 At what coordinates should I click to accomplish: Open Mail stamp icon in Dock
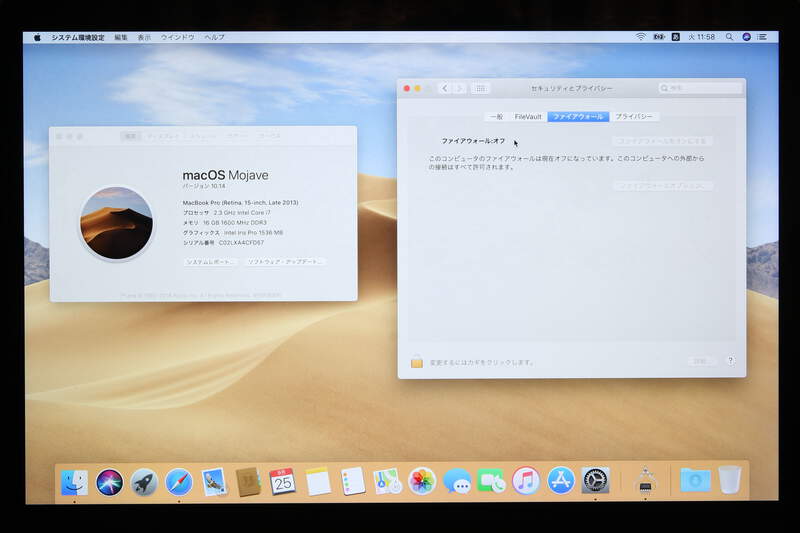214,482
